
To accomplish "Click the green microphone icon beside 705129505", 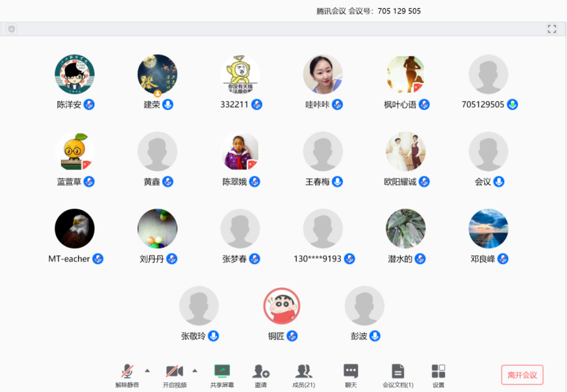I will pyautogui.click(x=512, y=105).
